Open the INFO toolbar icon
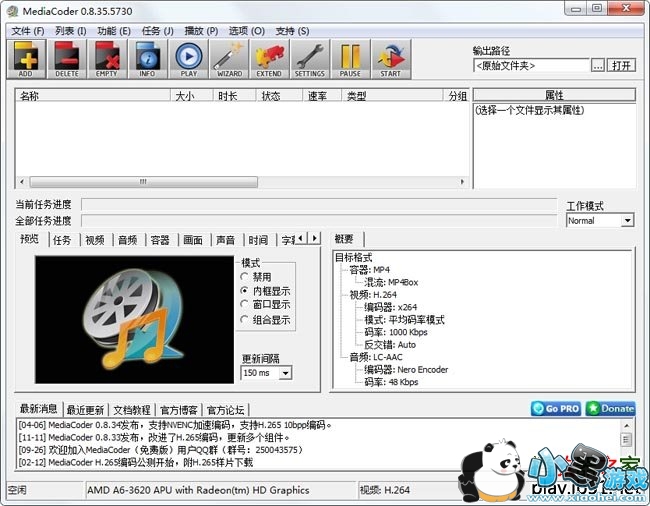650x506 pixels. (x=148, y=59)
